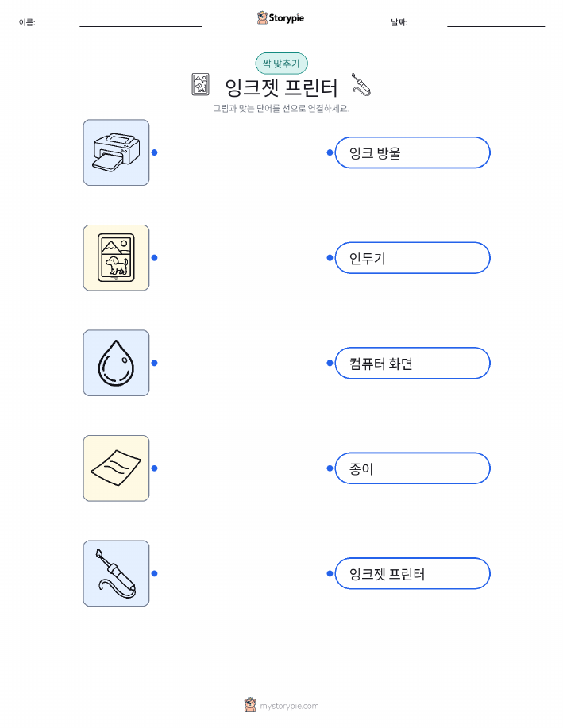Click the connector dot left of 종이
Image resolution: width=563 pixels, height=728 pixels.
point(330,468)
